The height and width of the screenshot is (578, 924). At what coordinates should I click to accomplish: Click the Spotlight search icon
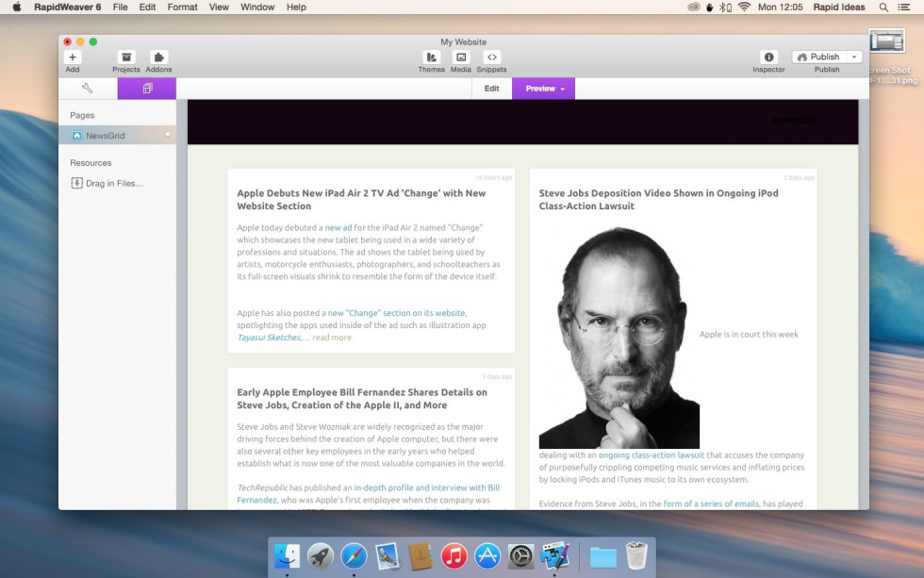tap(883, 7)
